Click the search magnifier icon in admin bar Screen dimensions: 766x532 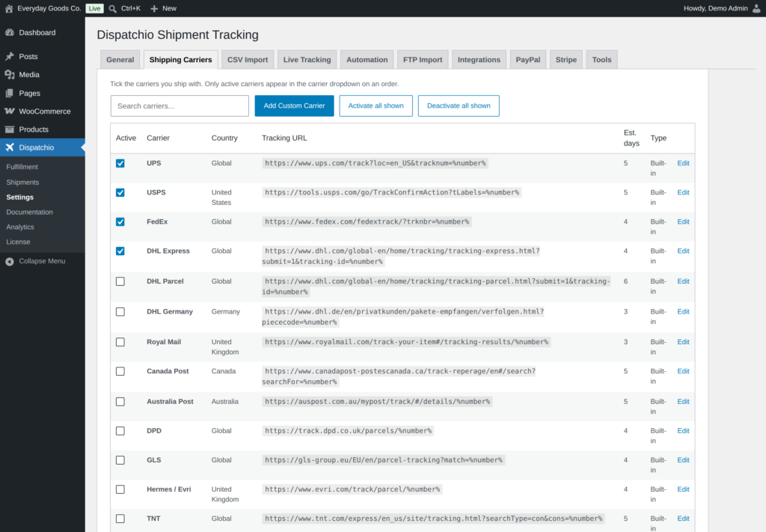point(112,9)
